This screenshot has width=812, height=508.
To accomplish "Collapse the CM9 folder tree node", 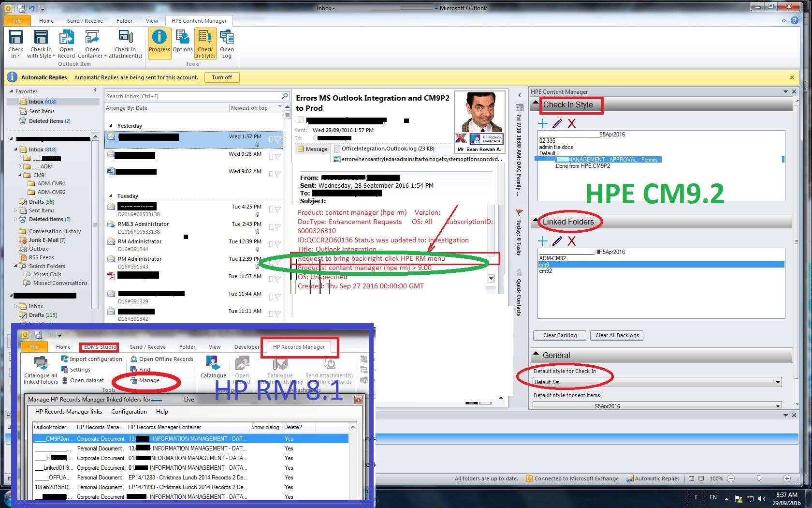I will click(x=21, y=175).
